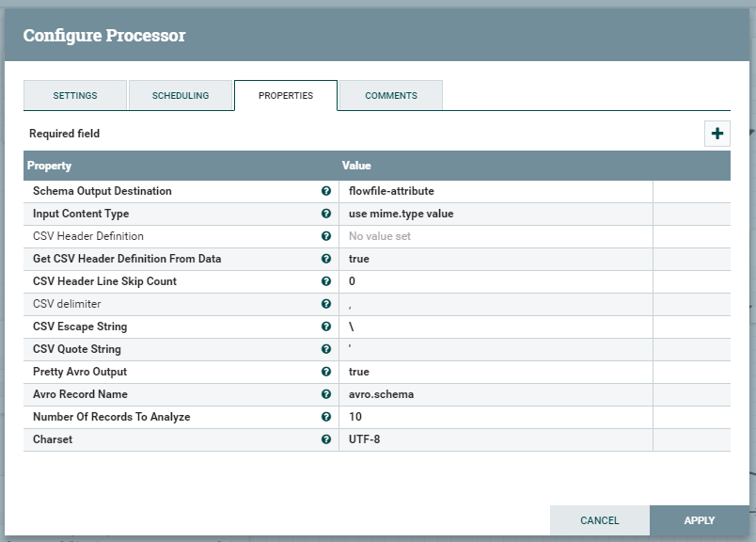
Task: Show help for CSV Header Line Skip Count
Action: click(x=326, y=281)
